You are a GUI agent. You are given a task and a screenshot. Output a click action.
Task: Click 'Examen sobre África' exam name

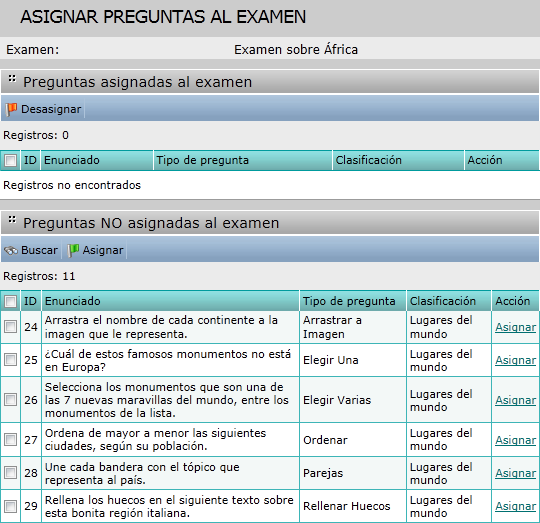pos(296,50)
